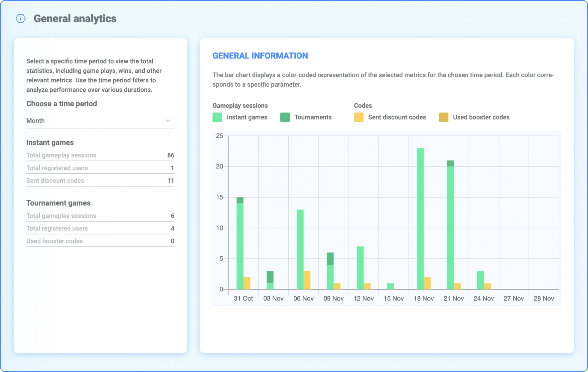Viewport: 588px width, 372px height.
Task: Click Used booster codes row label
Action: pyautogui.click(x=55, y=241)
